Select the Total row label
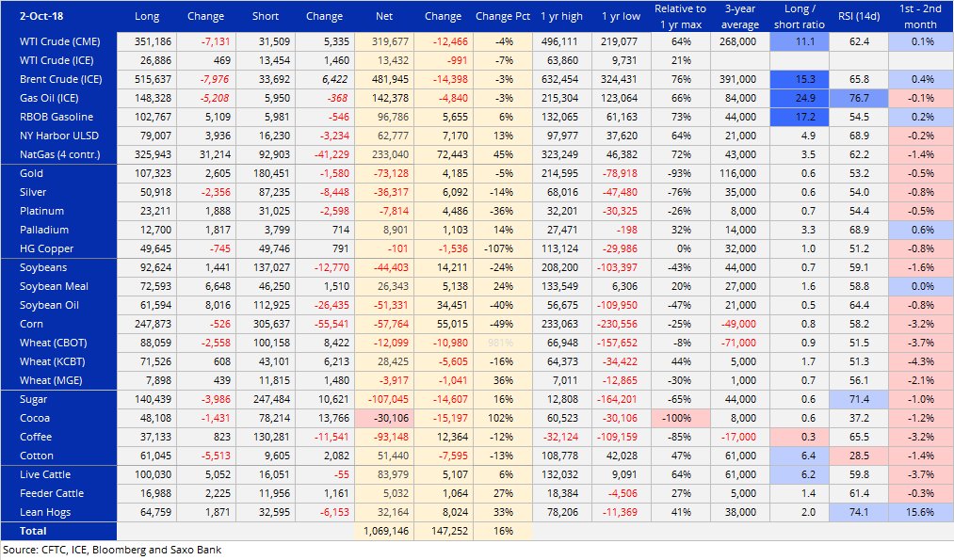Viewport: 954px width, 560px height. coord(34,531)
